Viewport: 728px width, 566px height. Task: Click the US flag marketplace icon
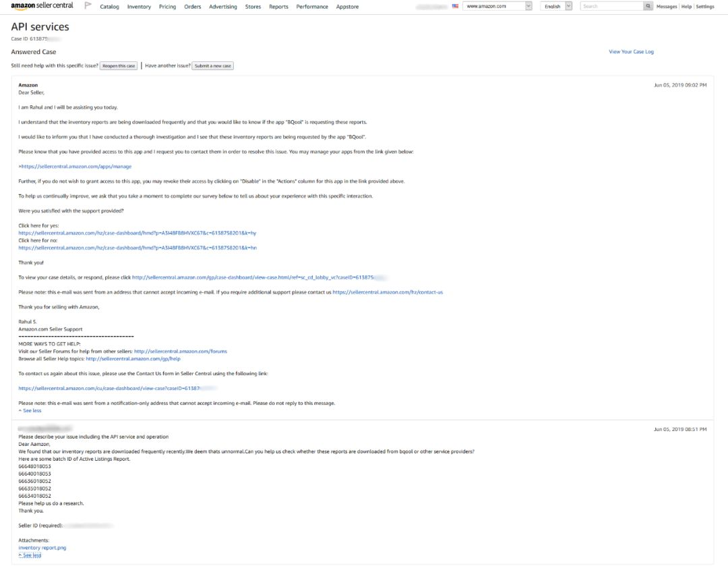[x=455, y=6]
